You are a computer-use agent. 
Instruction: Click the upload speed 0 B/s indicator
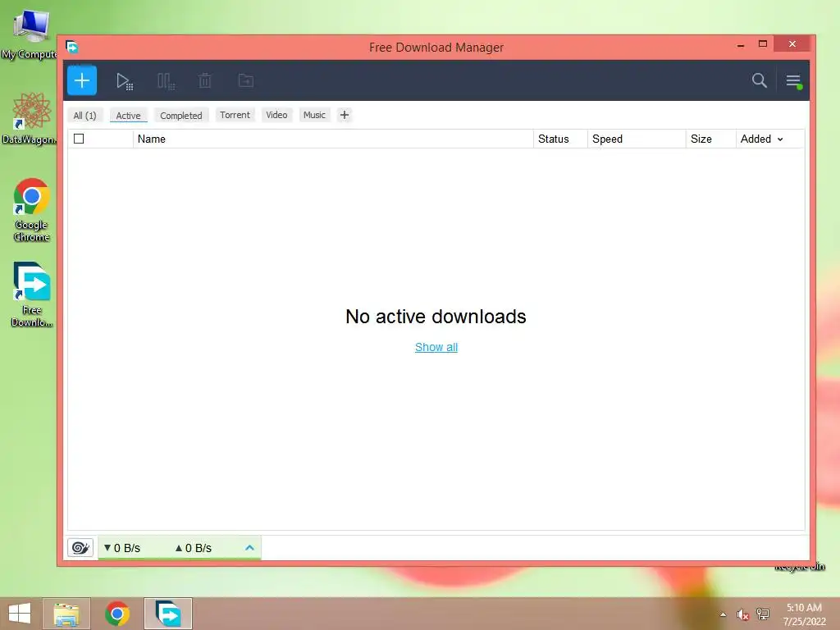tap(194, 548)
